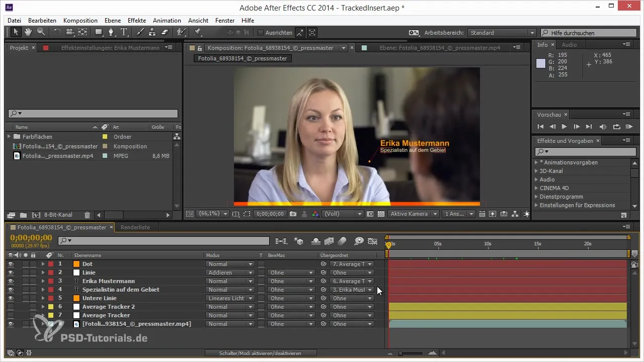Switch to Effekteinstellungen: Erika Mustermann tab

coord(110,48)
